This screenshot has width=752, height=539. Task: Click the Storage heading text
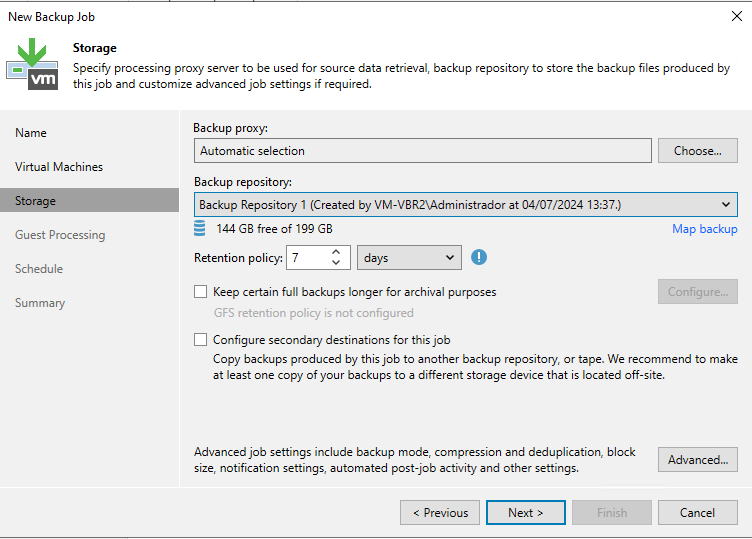click(x=94, y=48)
